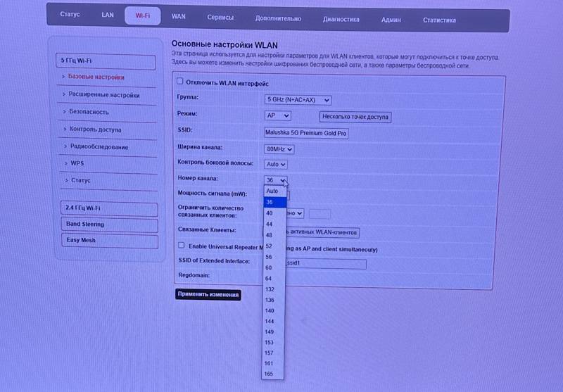Click the SSID input field
The height and width of the screenshot is (392, 563).
coord(306,132)
